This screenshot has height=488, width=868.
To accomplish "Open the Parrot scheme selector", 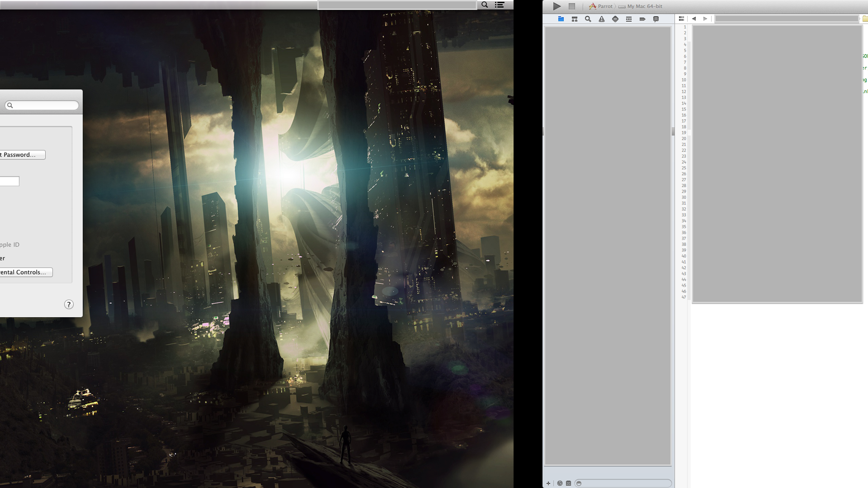I will coord(601,6).
